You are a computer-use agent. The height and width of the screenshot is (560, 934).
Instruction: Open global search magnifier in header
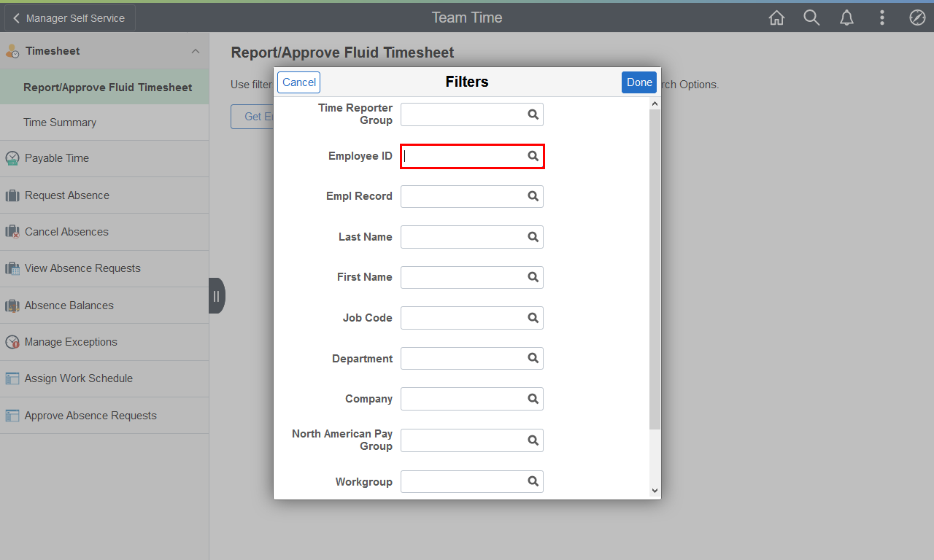coord(811,18)
